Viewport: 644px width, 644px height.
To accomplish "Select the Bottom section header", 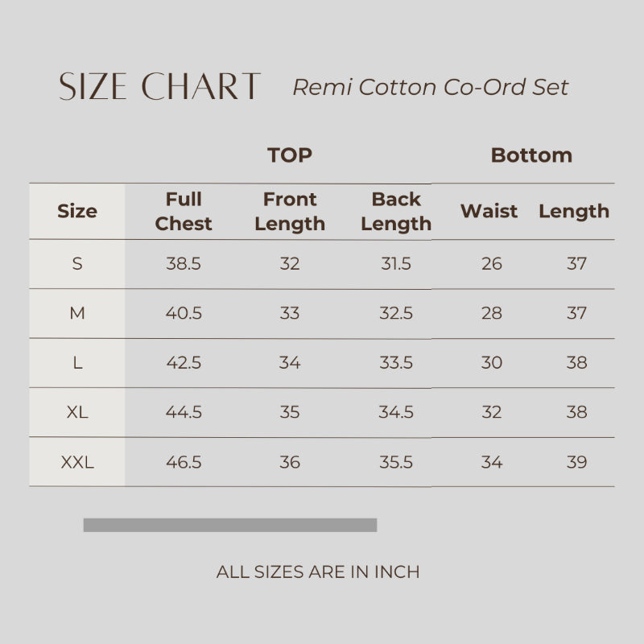I will pos(531,155).
